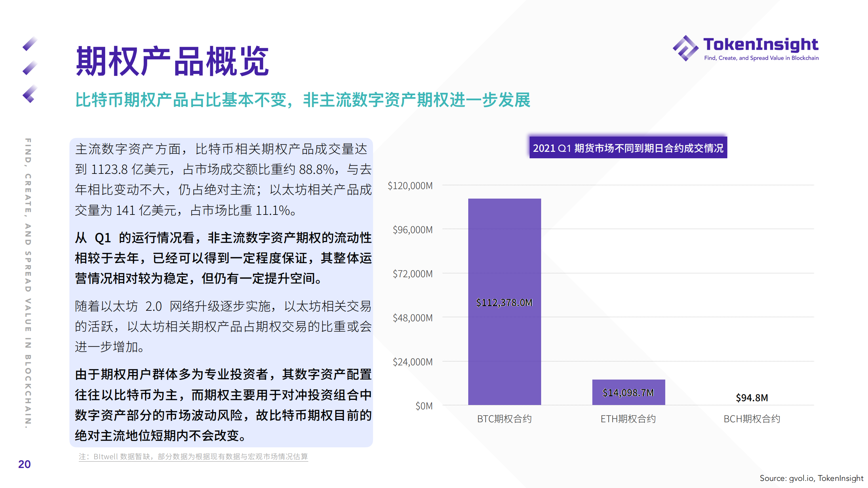Click the TokenInsight brand name text
This screenshot has width=868, height=488.
(x=761, y=44)
